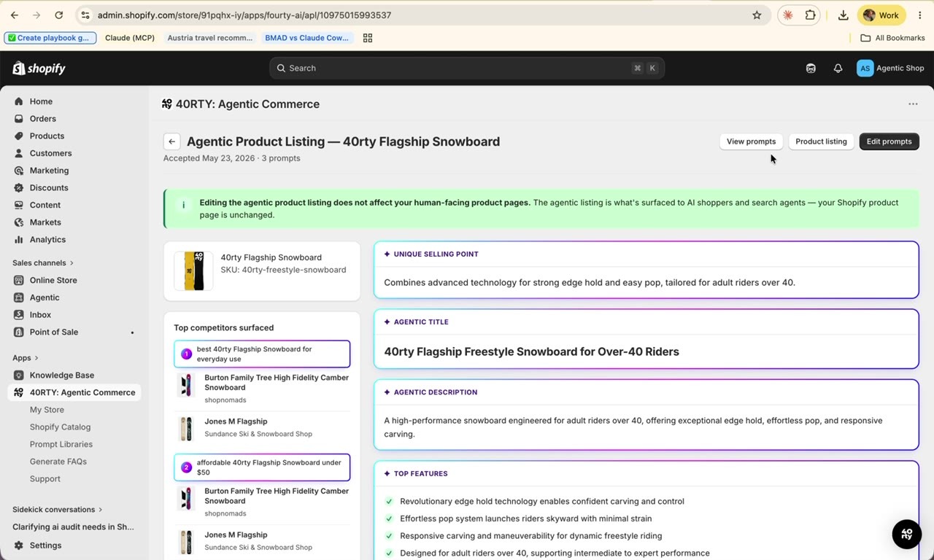Click the Unique Selling Point heading

coord(436,254)
